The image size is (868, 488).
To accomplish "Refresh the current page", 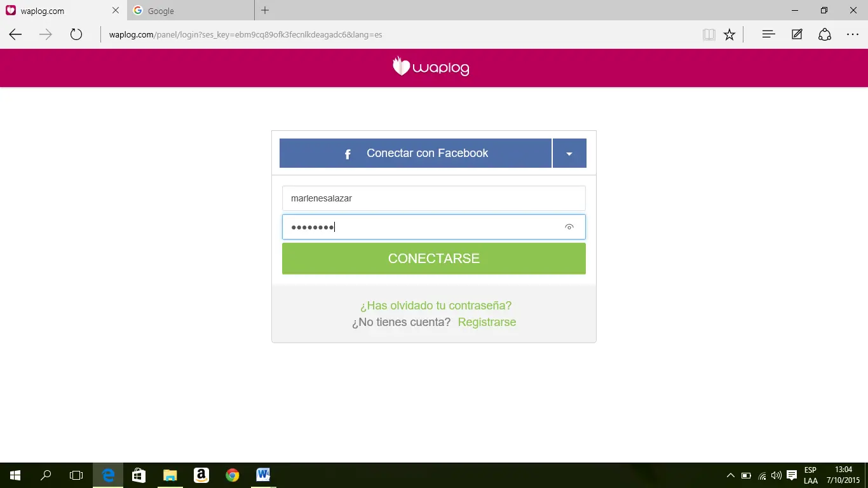I will click(x=76, y=34).
